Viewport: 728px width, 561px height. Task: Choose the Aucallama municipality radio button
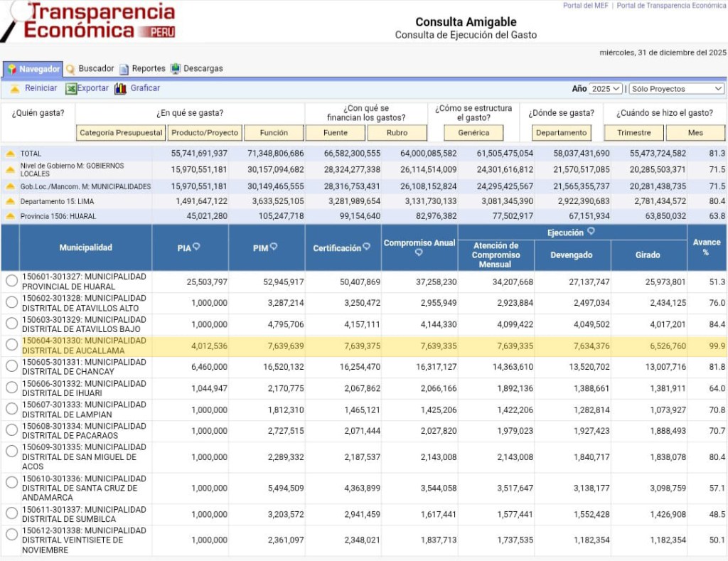coord(11,345)
